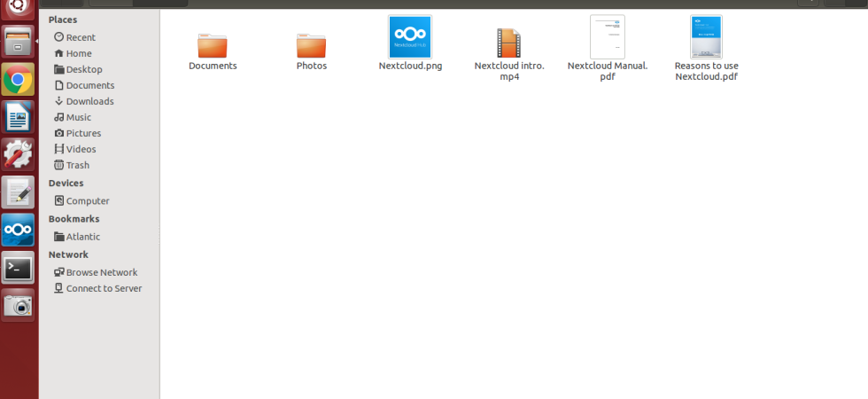This screenshot has height=399, width=868.
Task: Click the download arrow icon beside Downloads
Action: coord(58,101)
